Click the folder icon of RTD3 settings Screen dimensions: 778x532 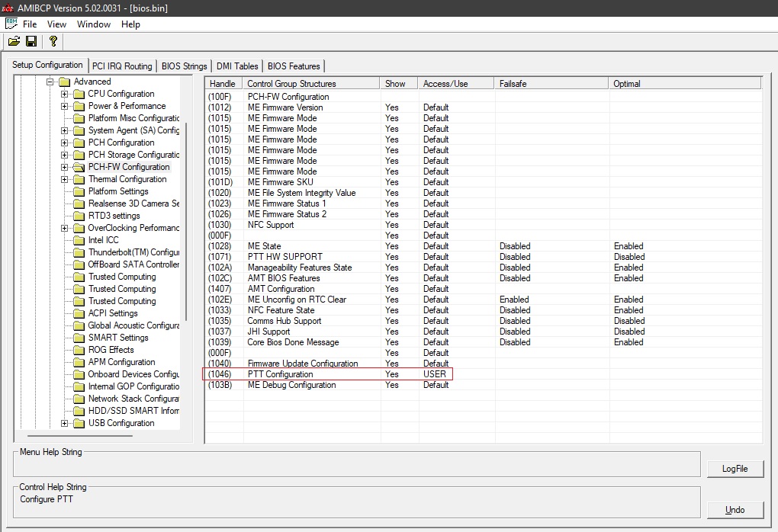click(x=79, y=216)
